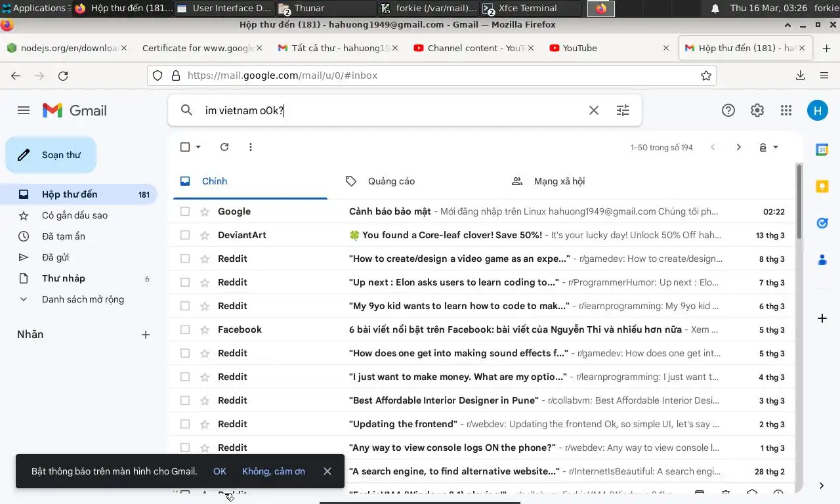Open Google Tasks side panel

tap(822, 224)
